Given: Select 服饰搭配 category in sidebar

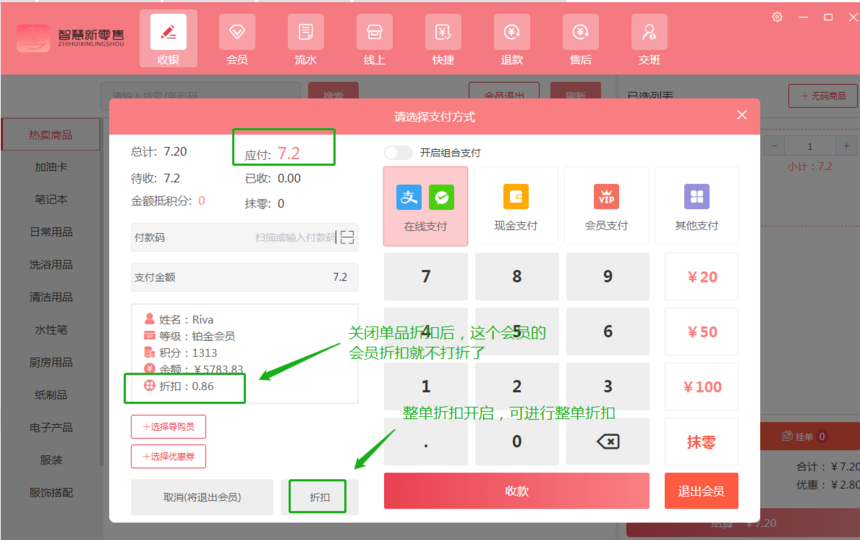Looking at the screenshot, I should 50,492.
